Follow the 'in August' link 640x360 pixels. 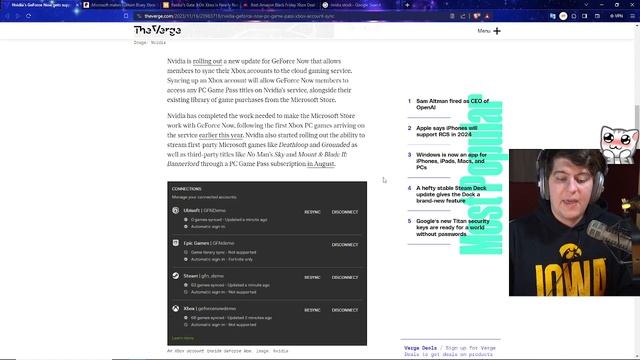321,164
